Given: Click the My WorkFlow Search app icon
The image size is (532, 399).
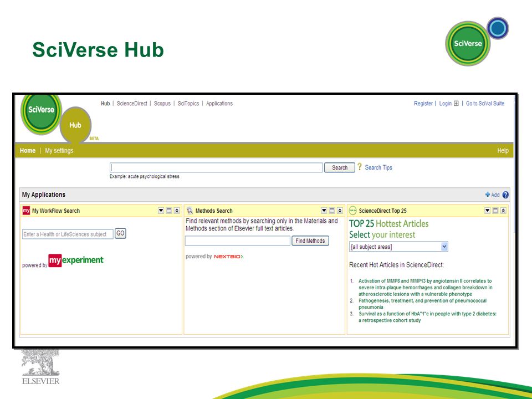Looking at the screenshot, I should click(x=26, y=211).
